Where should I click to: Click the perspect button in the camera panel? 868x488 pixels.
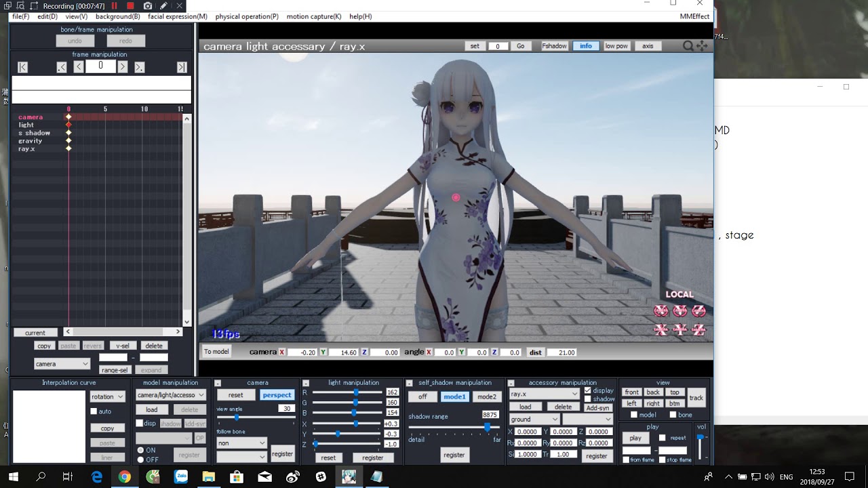277,394
